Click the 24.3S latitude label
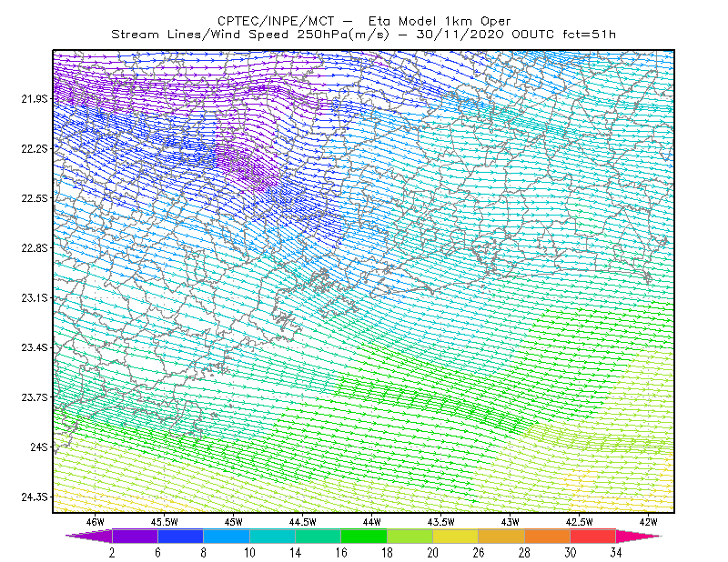This screenshot has height=562, width=728. (x=35, y=497)
